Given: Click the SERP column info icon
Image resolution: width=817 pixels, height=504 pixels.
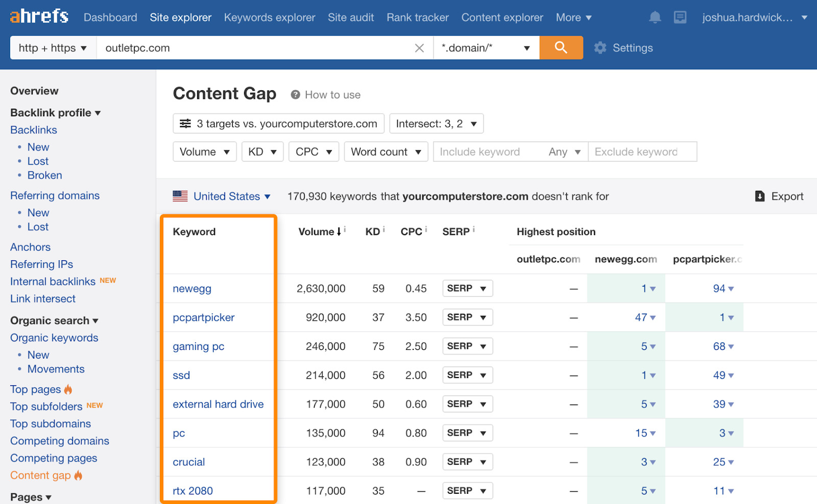Looking at the screenshot, I should 473,230.
